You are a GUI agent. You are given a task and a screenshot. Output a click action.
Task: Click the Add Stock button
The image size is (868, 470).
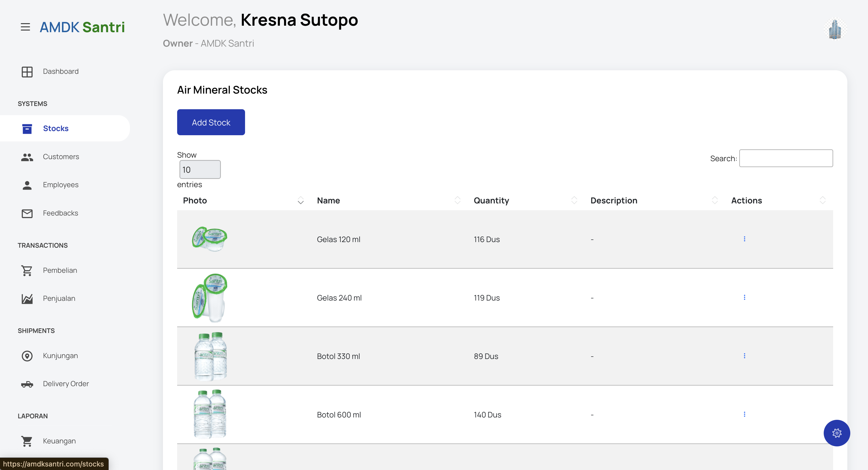coord(211,122)
